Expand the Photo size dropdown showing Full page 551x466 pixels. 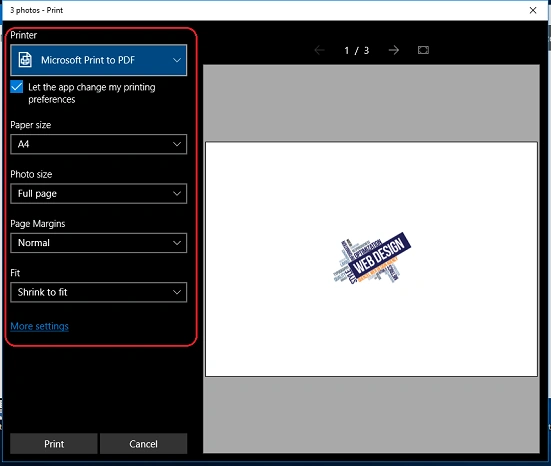pyautogui.click(x=98, y=193)
